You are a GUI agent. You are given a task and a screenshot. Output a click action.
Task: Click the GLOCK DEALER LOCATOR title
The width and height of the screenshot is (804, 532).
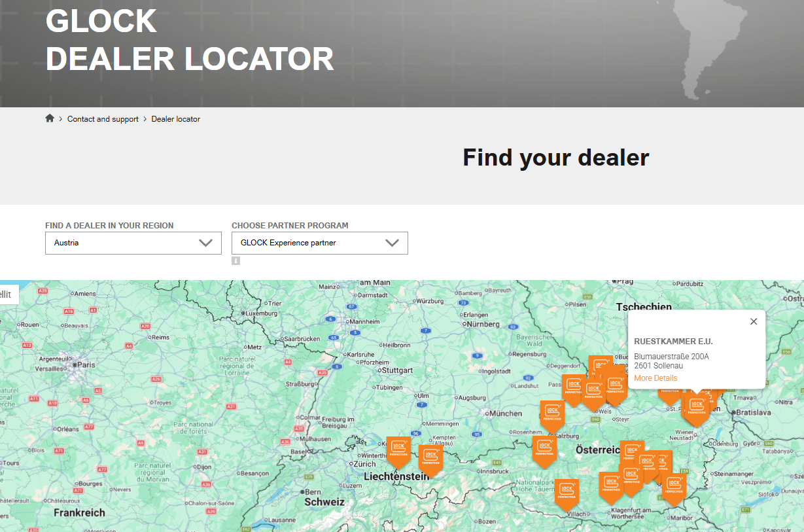point(190,40)
